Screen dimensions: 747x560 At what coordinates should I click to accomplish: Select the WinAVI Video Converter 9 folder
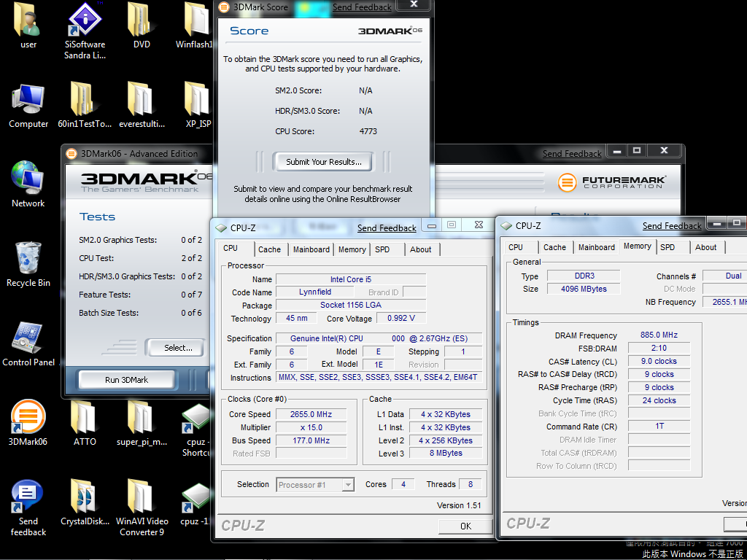click(x=142, y=507)
